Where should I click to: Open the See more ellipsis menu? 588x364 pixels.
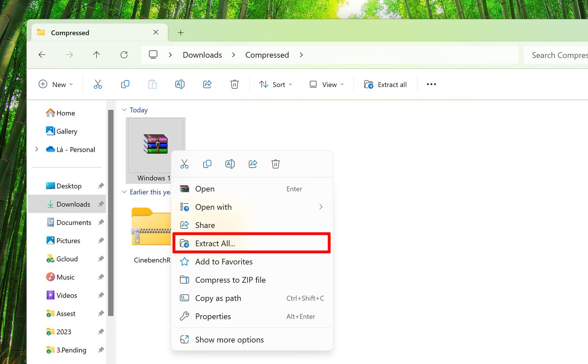pos(431,84)
